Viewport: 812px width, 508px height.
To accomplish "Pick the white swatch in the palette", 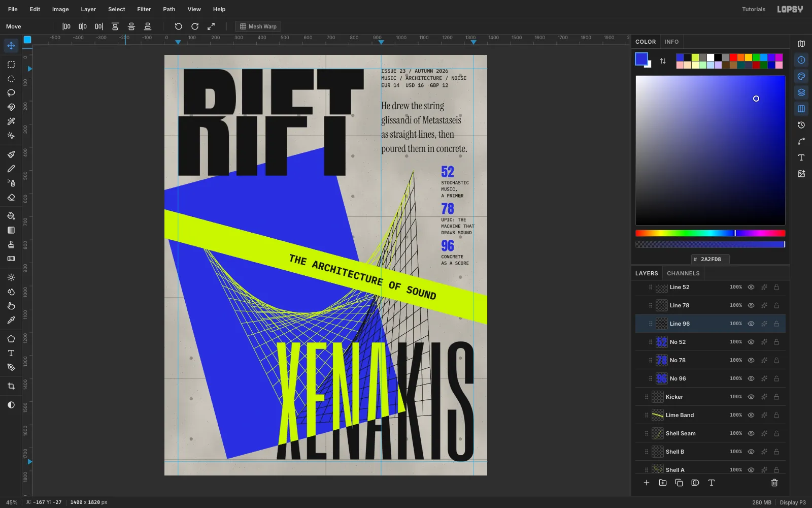I will coord(710,57).
